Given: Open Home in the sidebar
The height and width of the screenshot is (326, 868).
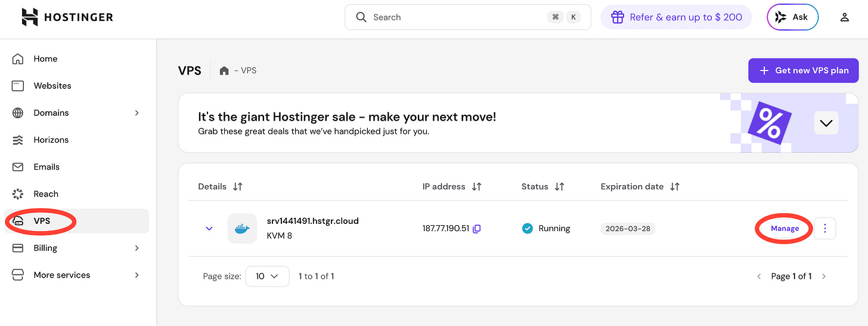Looking at the screenshot, I should point(76,59).
